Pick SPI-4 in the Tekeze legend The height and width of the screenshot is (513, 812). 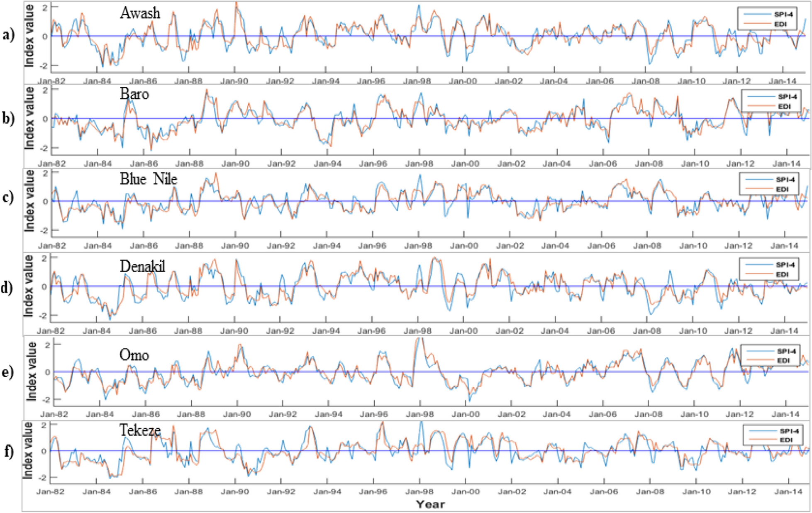[789, 431]
